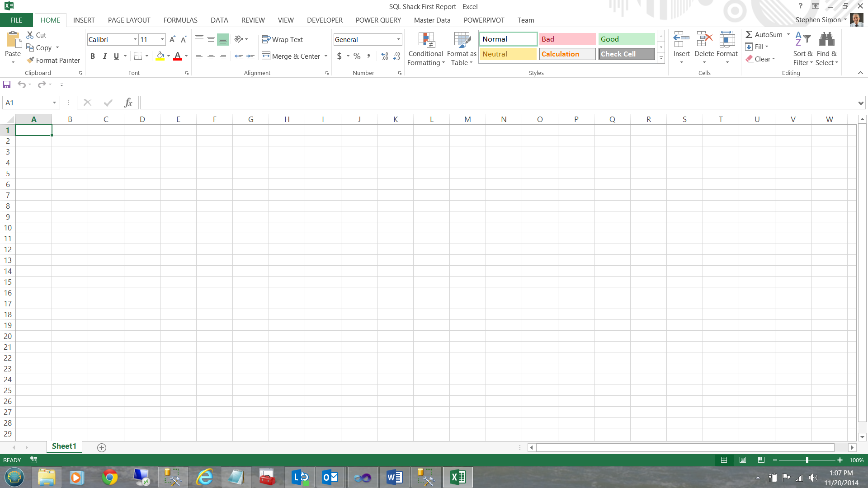Apply the Check Cell style
The width and height of the screenshot is (868, 488).
[x=627, y=54]
